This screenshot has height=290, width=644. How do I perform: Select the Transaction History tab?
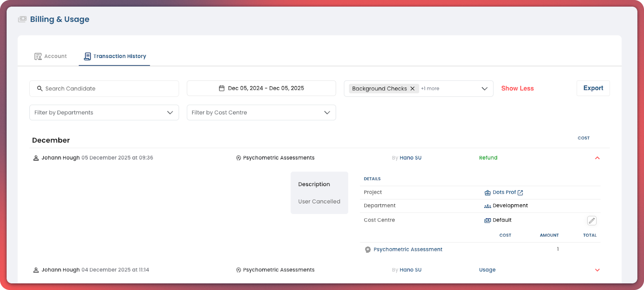(x=115, y=56)
